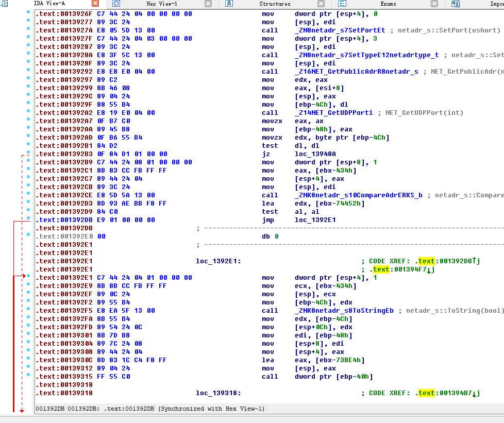Screen dimensions: 504x423
Task: Click the Enums tab icon
Action: pyautogui.click(x=342, y=4)
